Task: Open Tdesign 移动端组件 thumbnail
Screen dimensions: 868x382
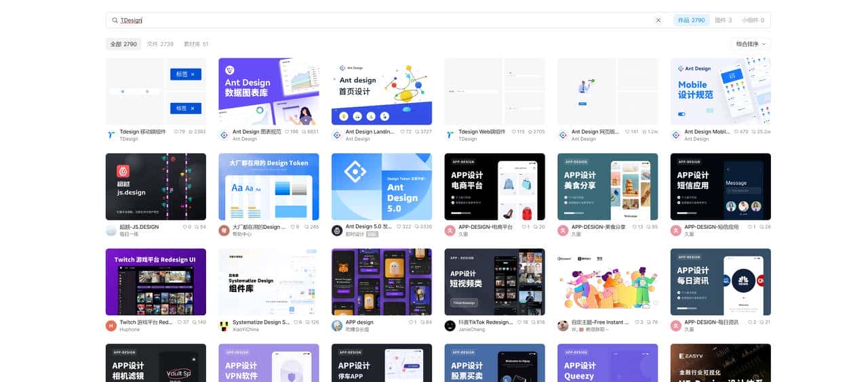Action: pos(156,91)
